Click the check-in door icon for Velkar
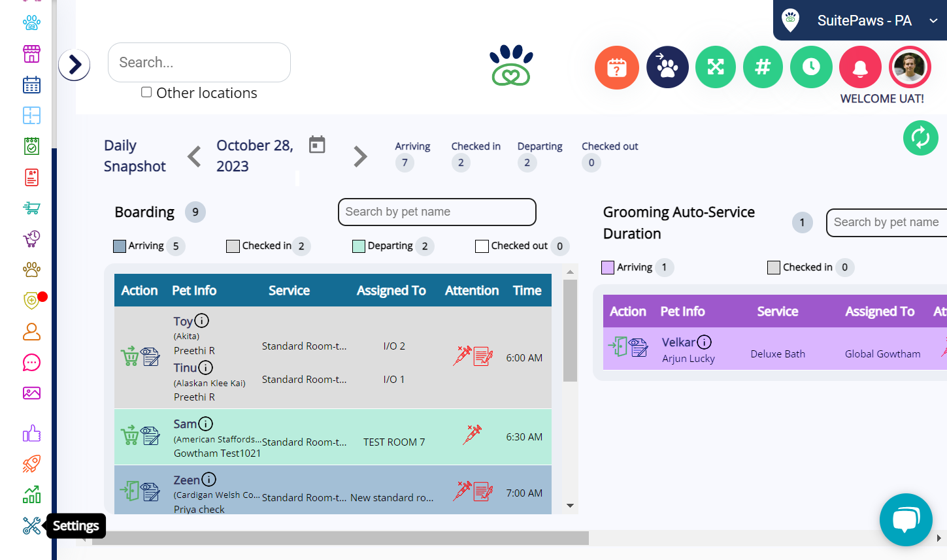The width and height of the screenshot is (947, 560). [618, 346]
